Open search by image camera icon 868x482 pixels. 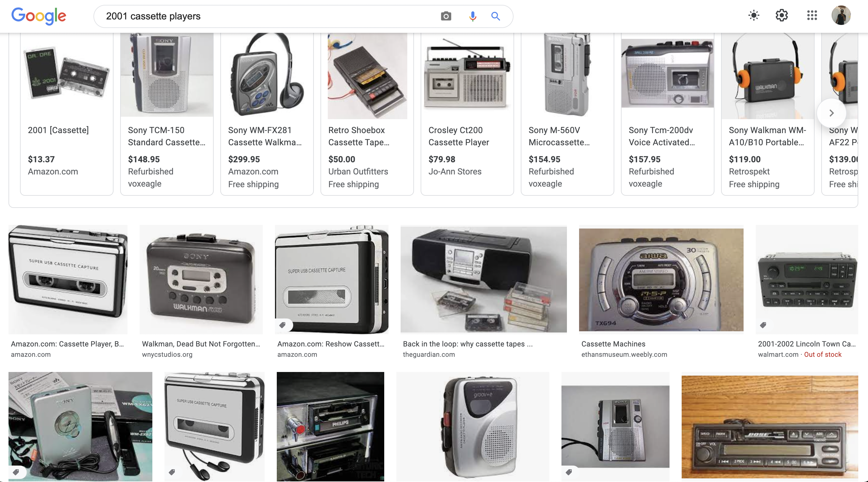point(446,16)
